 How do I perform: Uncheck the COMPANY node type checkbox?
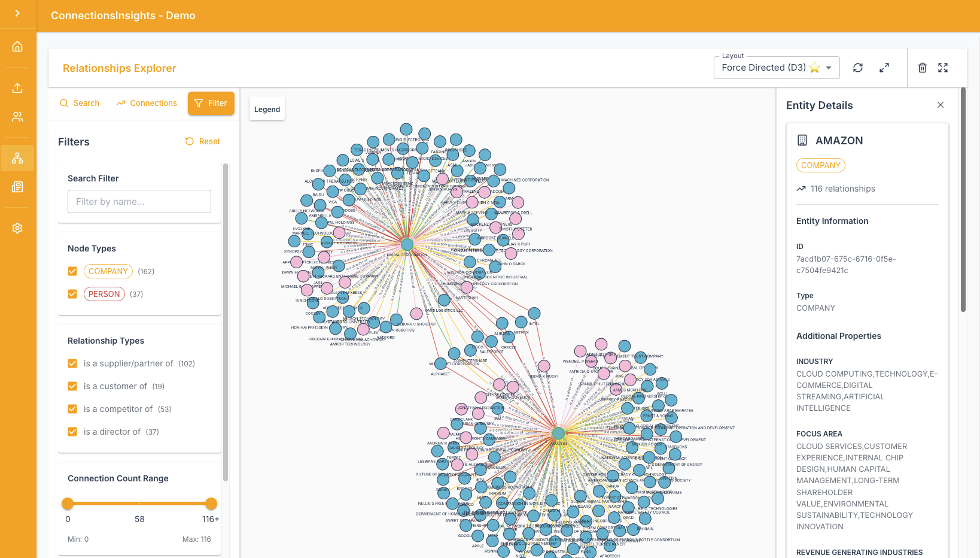pyautogui.click(x=72, y=271)
